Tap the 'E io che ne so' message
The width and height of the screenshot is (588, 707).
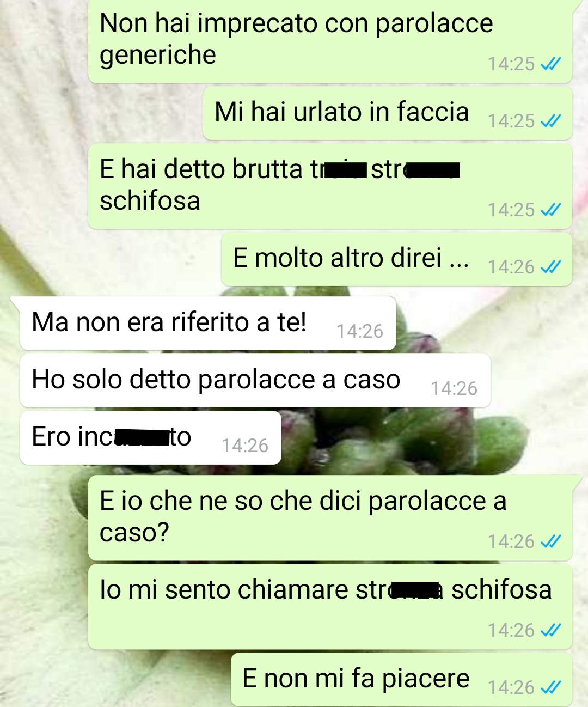tap(330, 517)
